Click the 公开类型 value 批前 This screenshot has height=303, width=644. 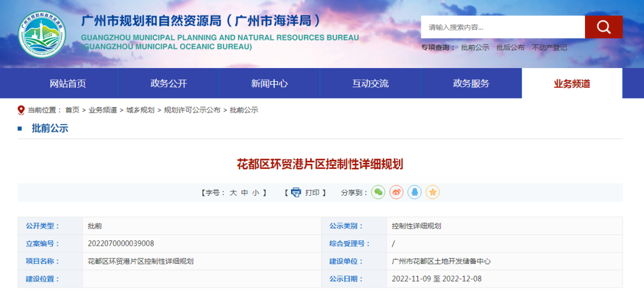(95, 226)
